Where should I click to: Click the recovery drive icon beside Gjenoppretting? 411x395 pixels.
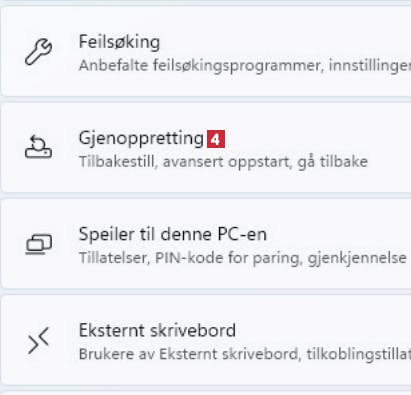[x=38, y=147]
